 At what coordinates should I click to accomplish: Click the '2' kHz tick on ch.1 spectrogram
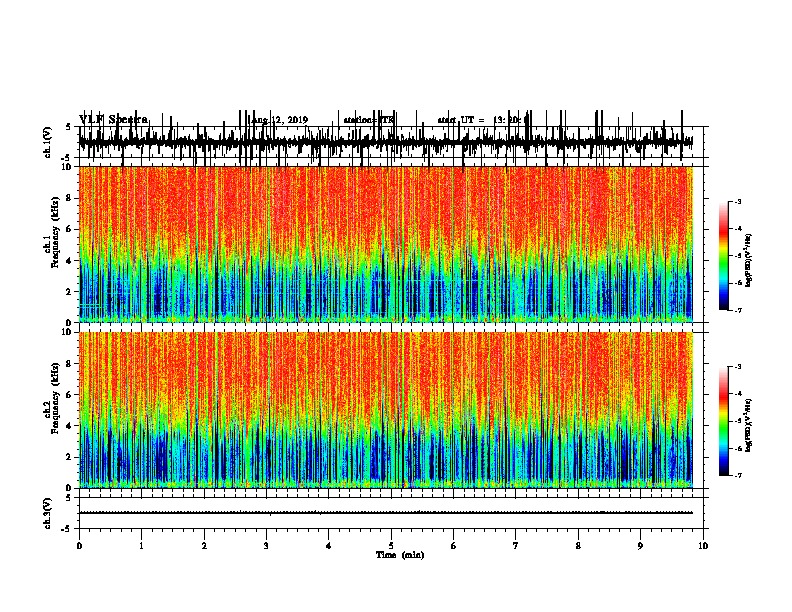pyautogui.click(x=69, y=292)
